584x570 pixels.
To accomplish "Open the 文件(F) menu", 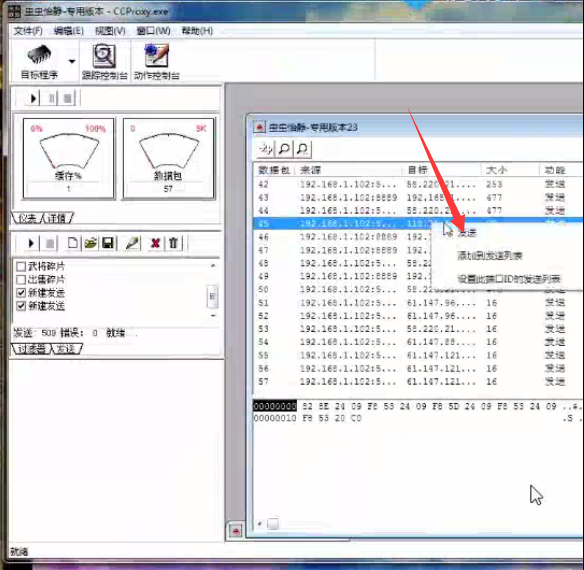I will (28, 31).
